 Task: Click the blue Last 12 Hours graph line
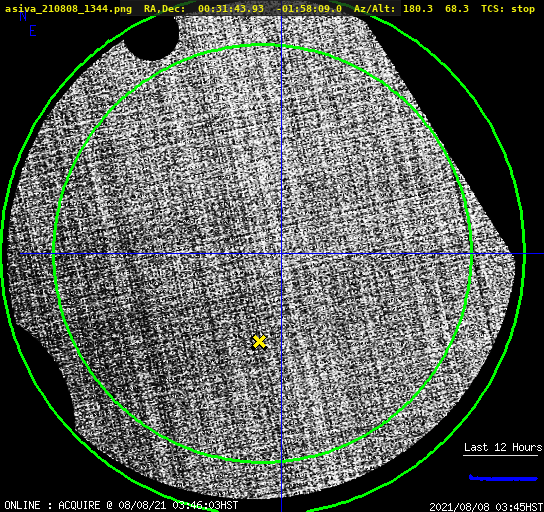(x=503, y=478)
